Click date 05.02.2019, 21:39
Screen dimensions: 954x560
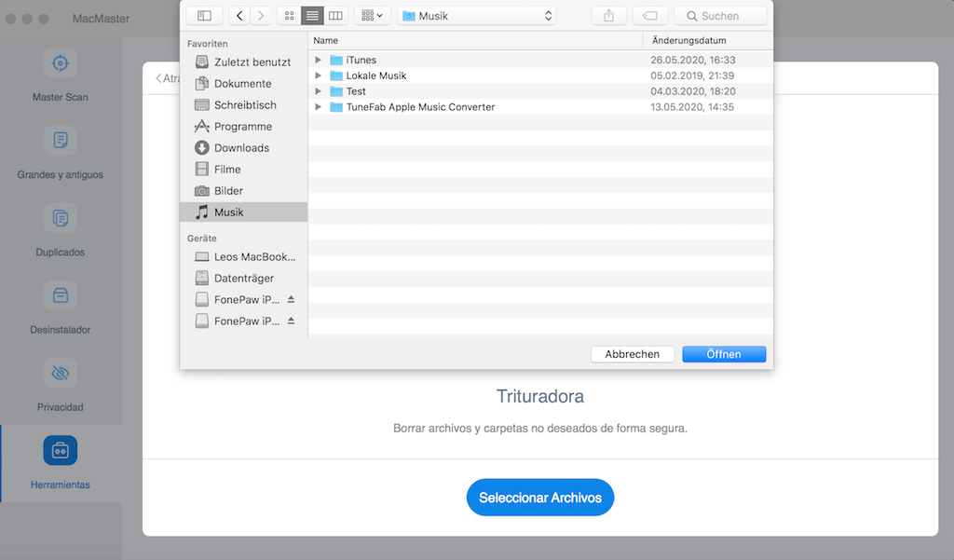point(692,75)
